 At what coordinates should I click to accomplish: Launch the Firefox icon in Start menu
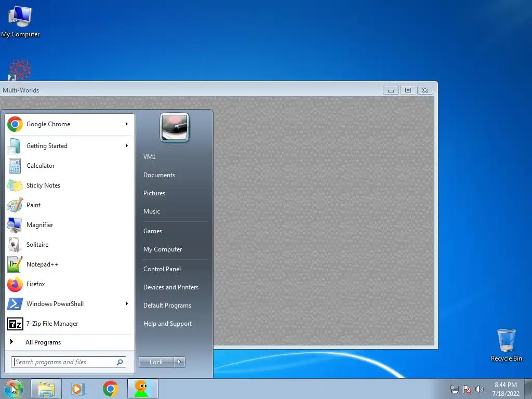[15, 284]
